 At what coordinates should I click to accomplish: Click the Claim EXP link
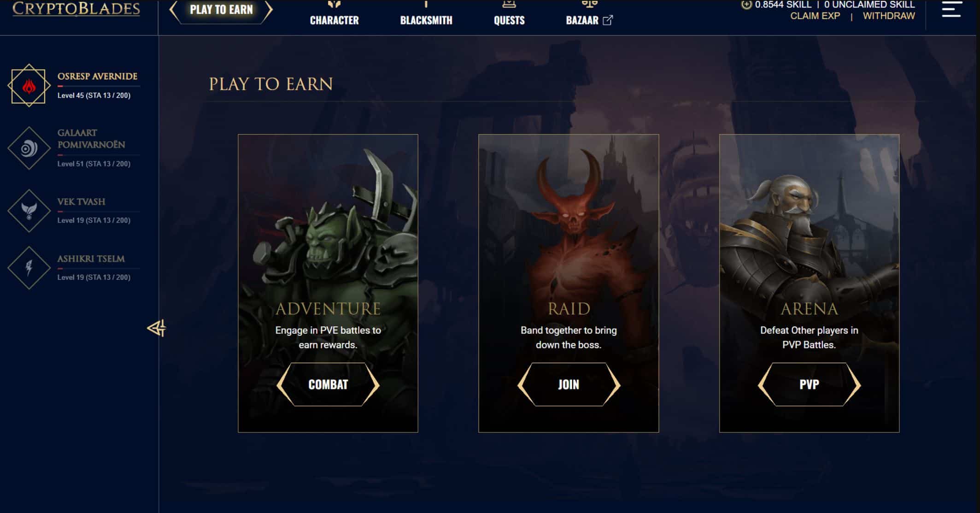coord(815,16)
